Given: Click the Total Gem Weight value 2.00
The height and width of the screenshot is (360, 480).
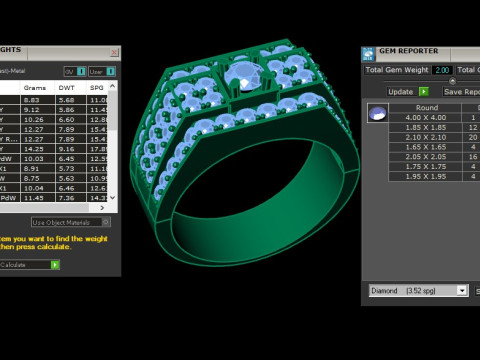Looking at the screenshot, I should click(442, 70).
